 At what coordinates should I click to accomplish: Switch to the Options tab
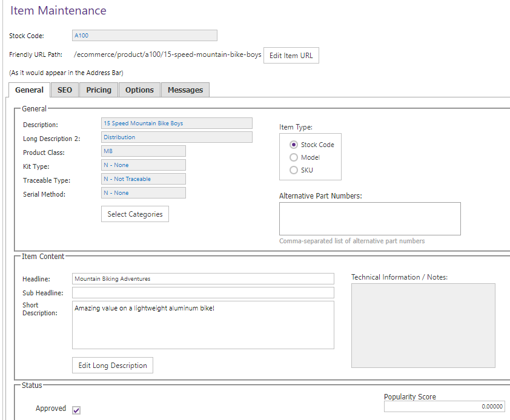point(139,90)
